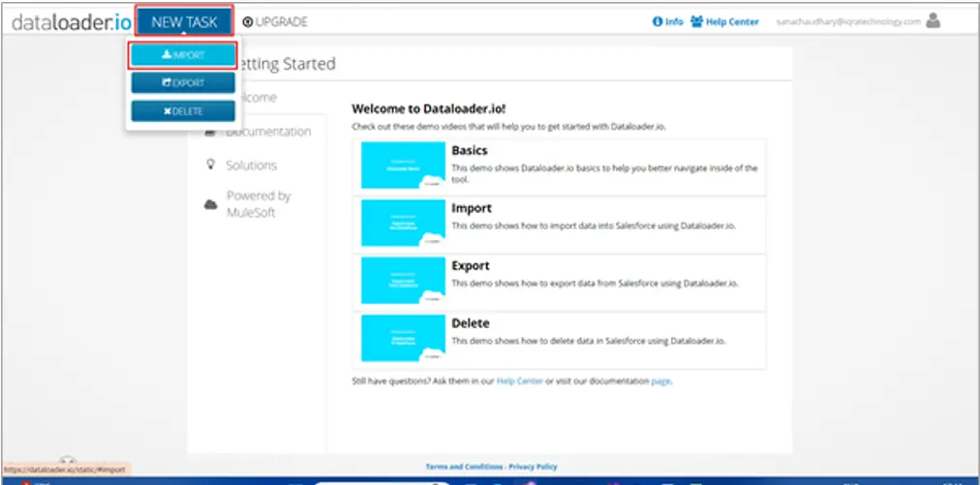The image size is (980, 485).
Task: Open Terms and Conditions link
Action: coord(465,467)
